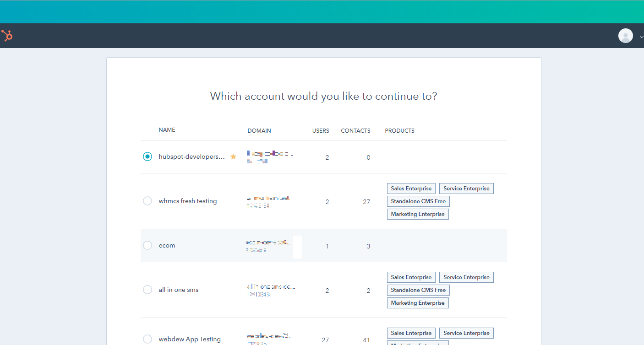Click the ecom account name
The image size is (644, 345).
click(x=167, y=245)
